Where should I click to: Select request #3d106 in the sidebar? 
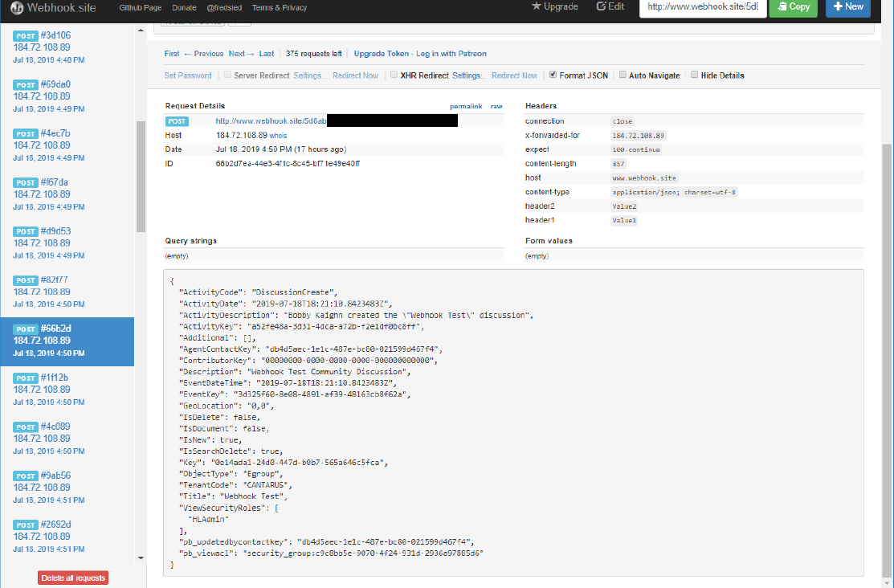point(67,47)
